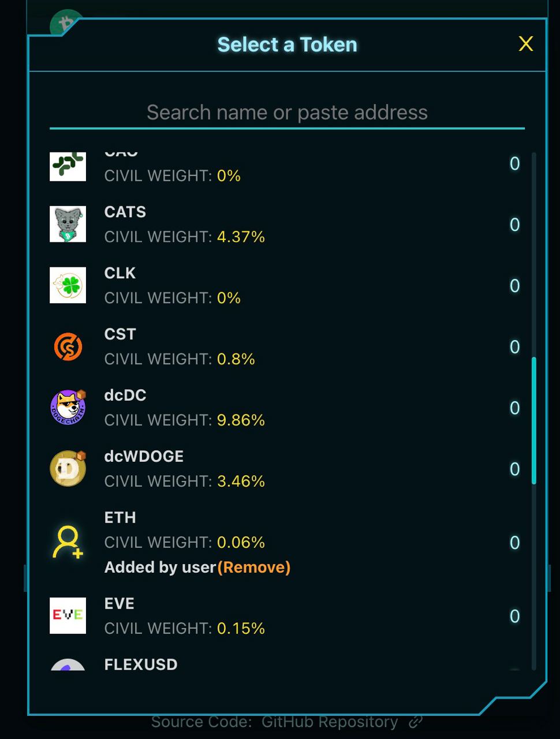Viewport: 560px width, 739px height.
Task: Select the EVE token logo
Action: (x=68, y=615)
